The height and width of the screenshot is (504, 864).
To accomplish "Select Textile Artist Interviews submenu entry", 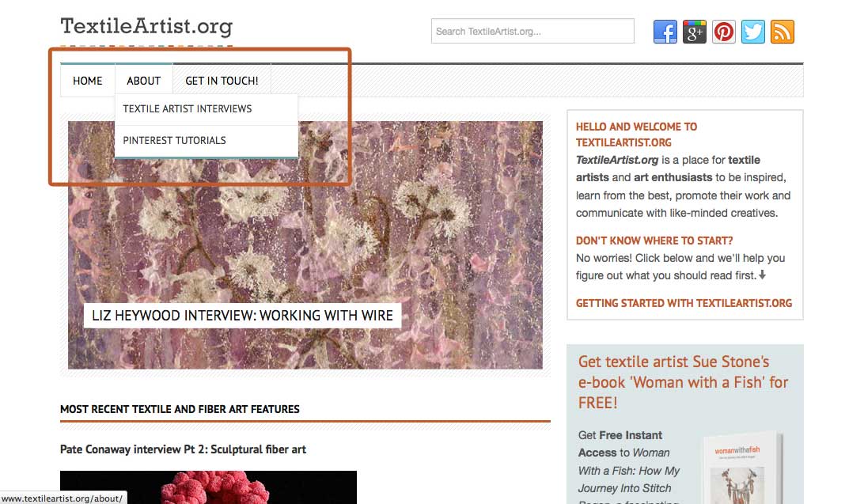I will (x=207, y=109).
